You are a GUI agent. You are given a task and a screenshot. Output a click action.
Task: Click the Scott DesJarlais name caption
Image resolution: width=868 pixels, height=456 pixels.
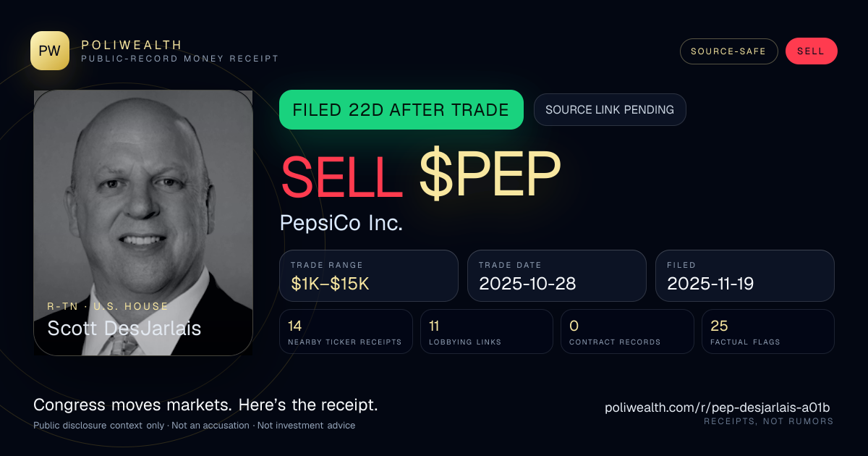click(x=124, y=328)
